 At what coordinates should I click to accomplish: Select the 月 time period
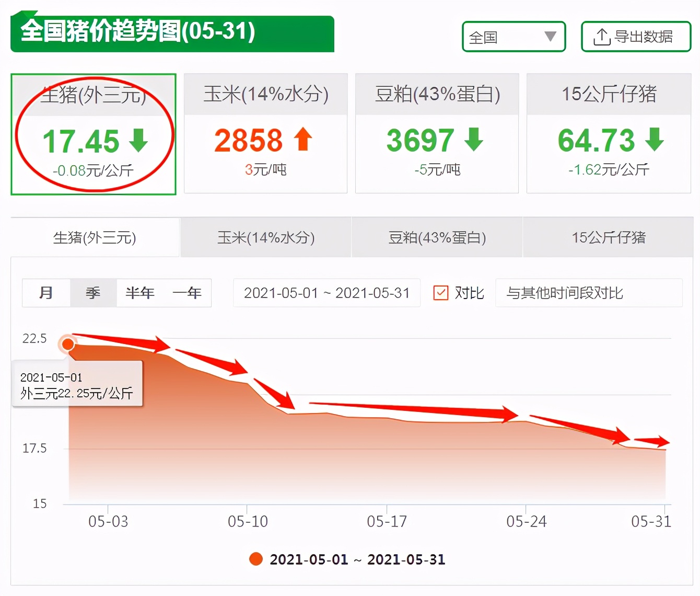coord(46,293)
